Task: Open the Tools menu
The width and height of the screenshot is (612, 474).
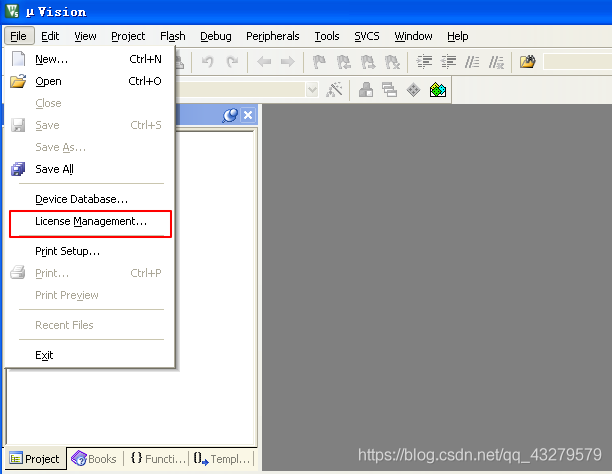Action: tap(327, 36)
